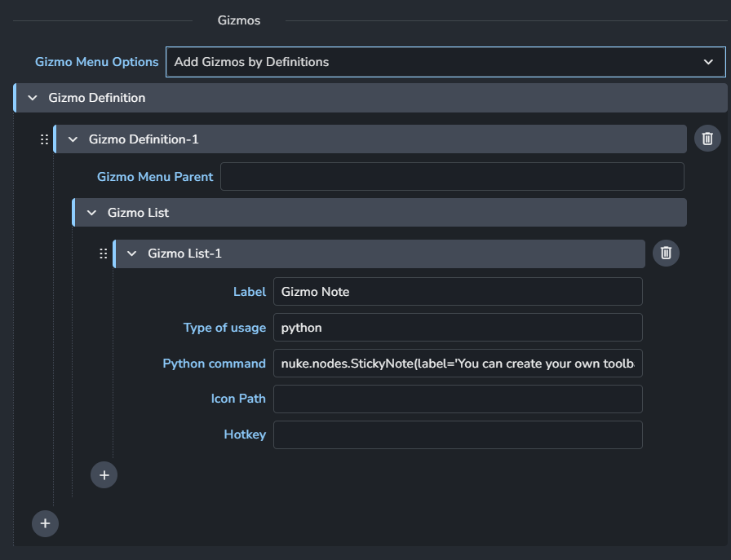731x560 pixels.
Task: Select the Python command input field
Action: [457, 364]
